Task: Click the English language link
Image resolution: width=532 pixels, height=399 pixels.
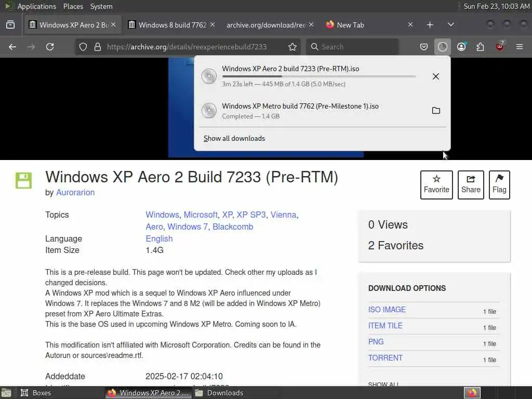Action: [159, 238]
